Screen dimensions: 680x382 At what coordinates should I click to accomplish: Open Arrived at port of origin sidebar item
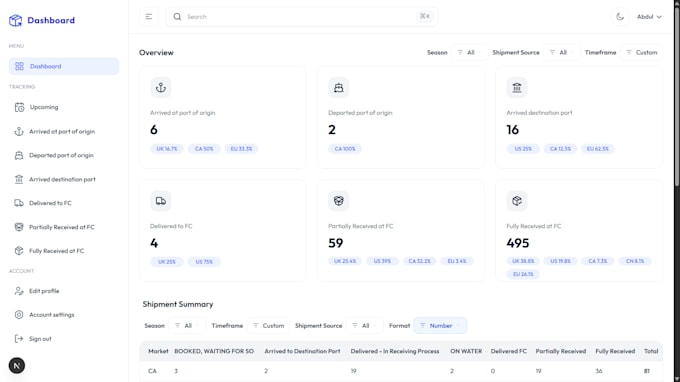point(62,131)
